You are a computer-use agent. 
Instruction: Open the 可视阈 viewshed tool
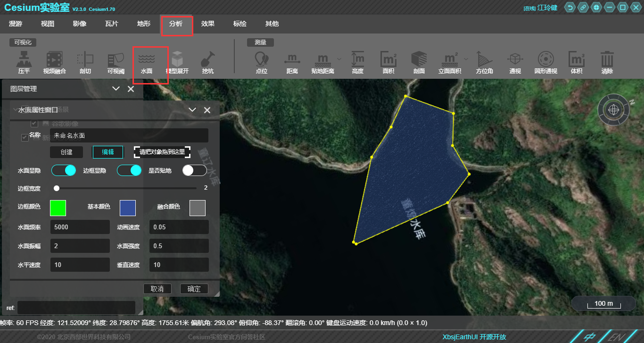click(x=116, y=63)
